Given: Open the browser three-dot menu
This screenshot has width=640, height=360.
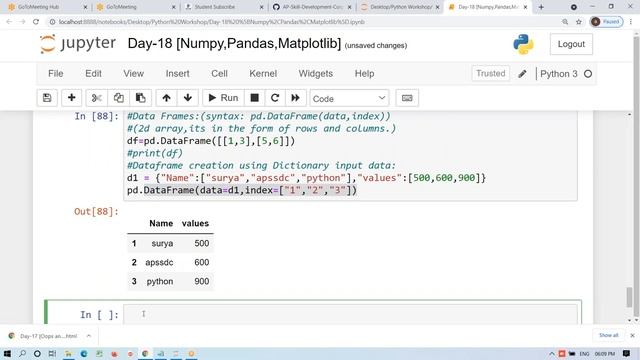Looking at the screenshot, I should point(631,22).
